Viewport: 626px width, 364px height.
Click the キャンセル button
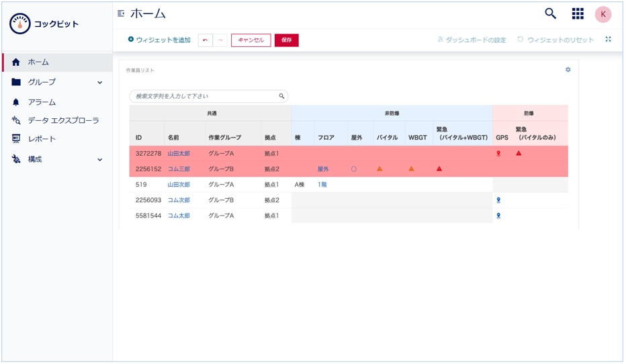251,40
